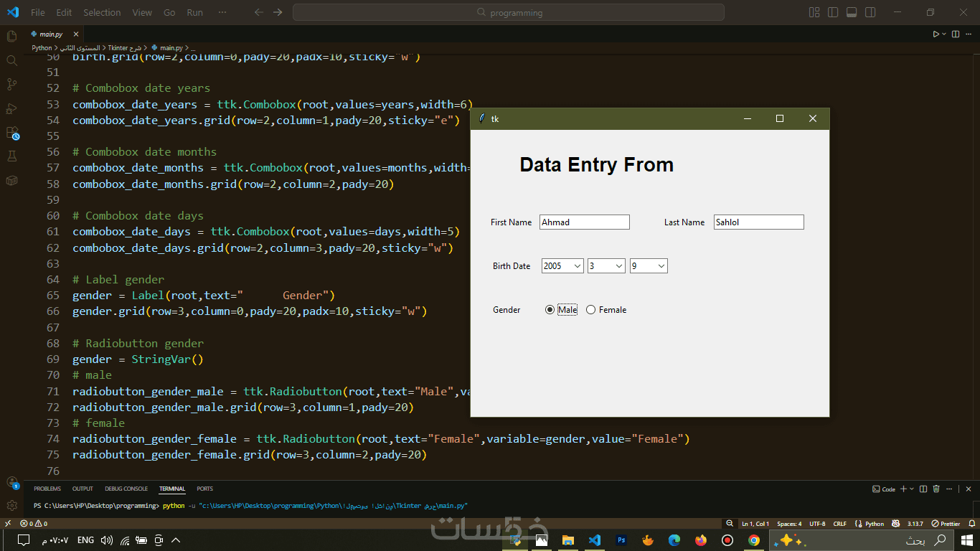Image resolution: width=980 pixels, height=551 pixels.
Task: Click the Run Python File play icon
Action: click(936, 34)
